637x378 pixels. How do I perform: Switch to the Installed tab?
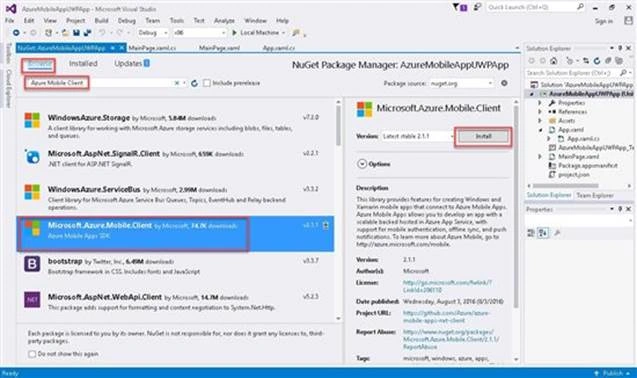[83, 64]
